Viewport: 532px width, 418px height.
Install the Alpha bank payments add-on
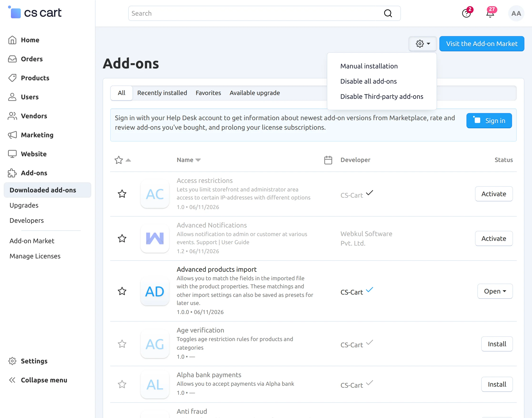[497, 385]
